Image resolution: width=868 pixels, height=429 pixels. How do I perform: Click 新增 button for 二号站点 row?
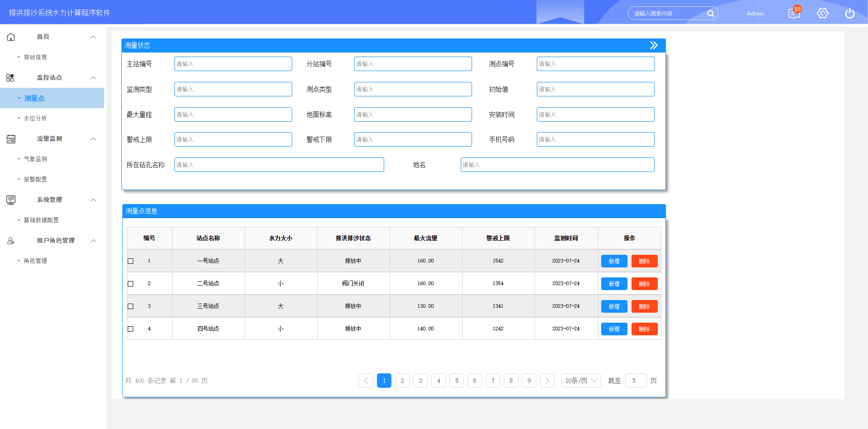pyautogui.click(x=614, y=284)
